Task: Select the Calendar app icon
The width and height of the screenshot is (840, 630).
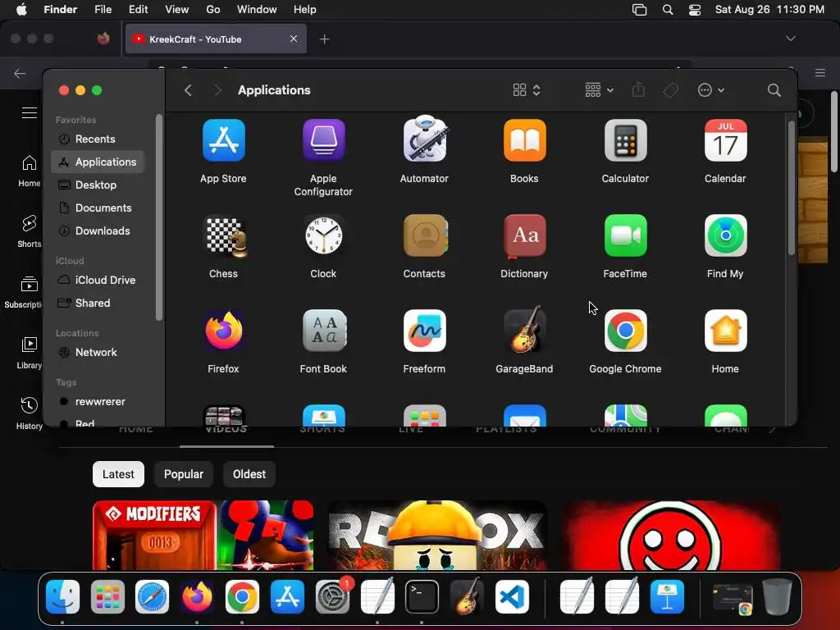Action: pyautogui.click(x=725, y=140)
